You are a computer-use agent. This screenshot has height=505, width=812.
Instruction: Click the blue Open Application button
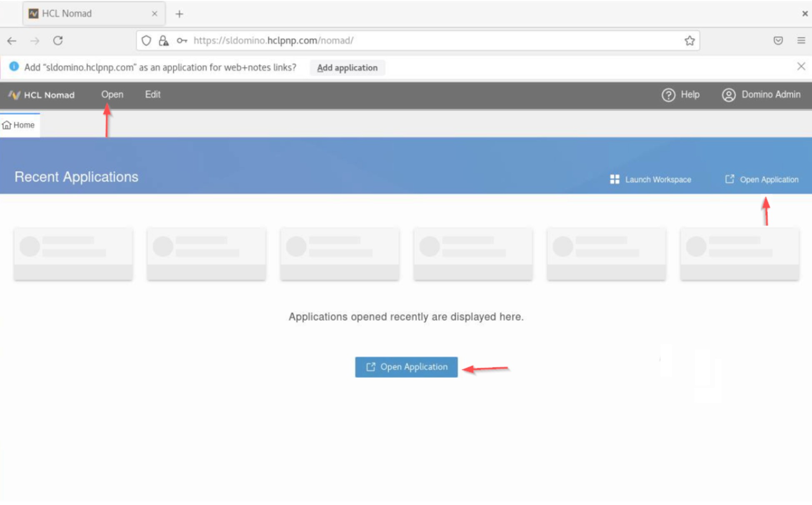pyautogui.click(x=406, y=367)
